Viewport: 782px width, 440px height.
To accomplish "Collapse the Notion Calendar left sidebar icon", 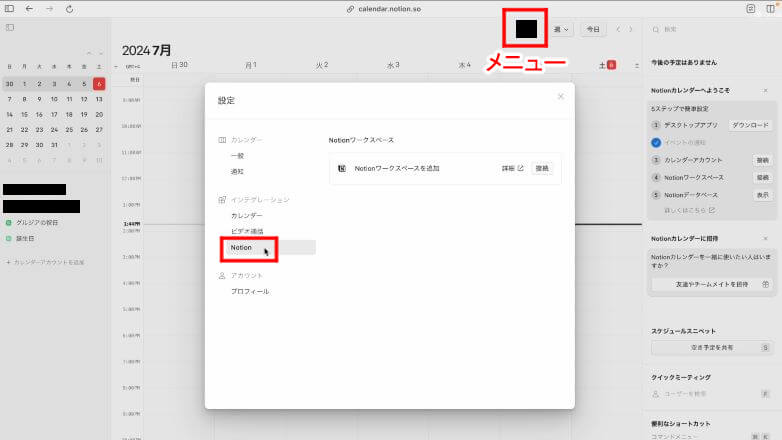I will pyautogui.click(x=9, y=27).
